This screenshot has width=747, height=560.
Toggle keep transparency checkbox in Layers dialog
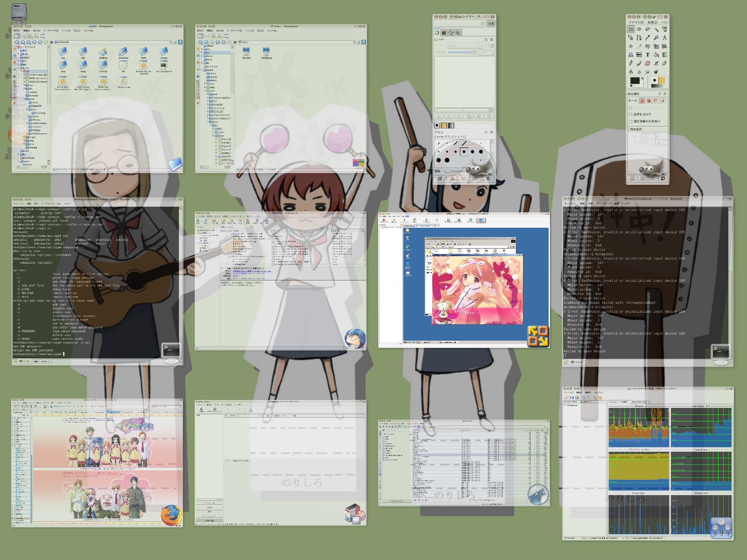(487, 46)
